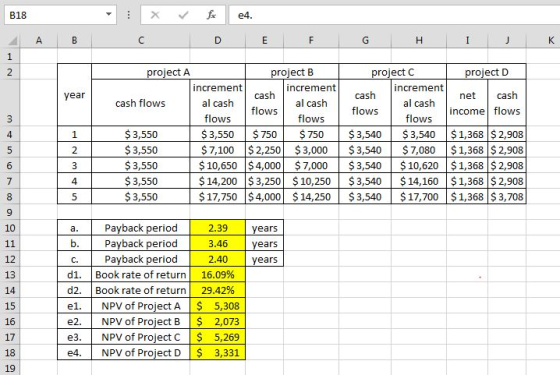Image resolution: width=560 pixels, height=375 pixels.
Task: Click the 'years' cell in row 11
Action: tap(264, 244)
